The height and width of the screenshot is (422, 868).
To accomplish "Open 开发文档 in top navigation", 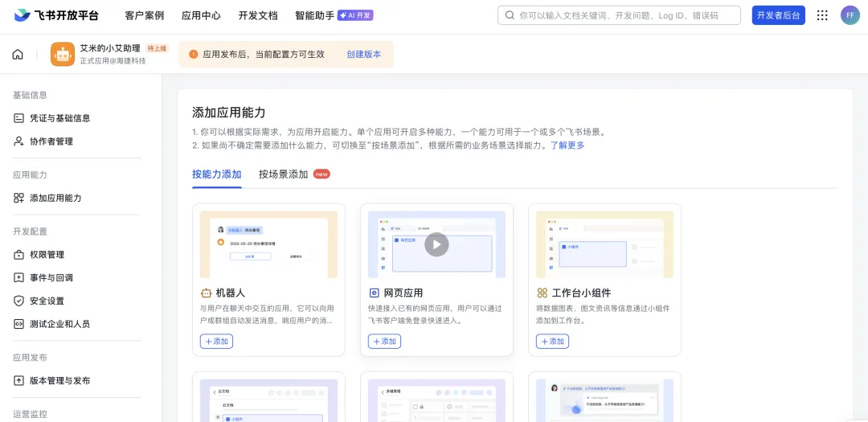I will tap(258, 15).
